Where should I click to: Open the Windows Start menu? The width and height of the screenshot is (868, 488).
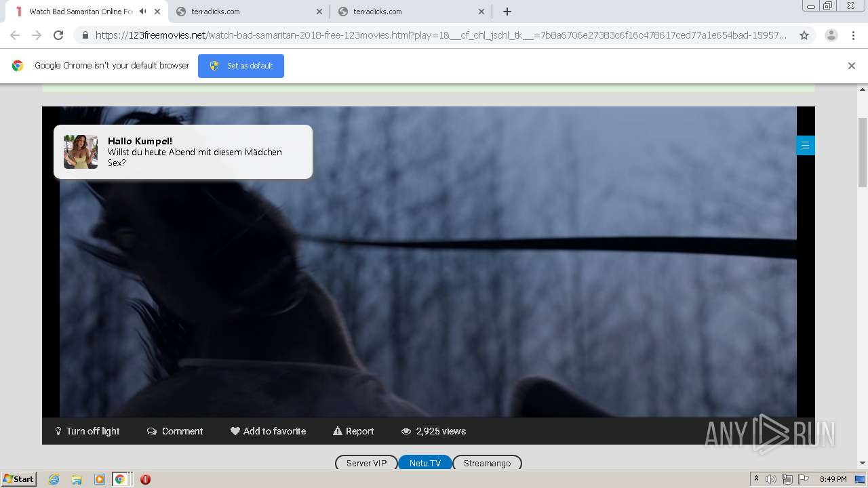[18, 479]
